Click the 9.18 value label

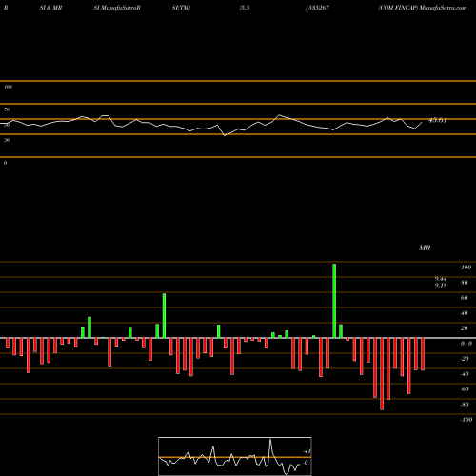(441, 286)
